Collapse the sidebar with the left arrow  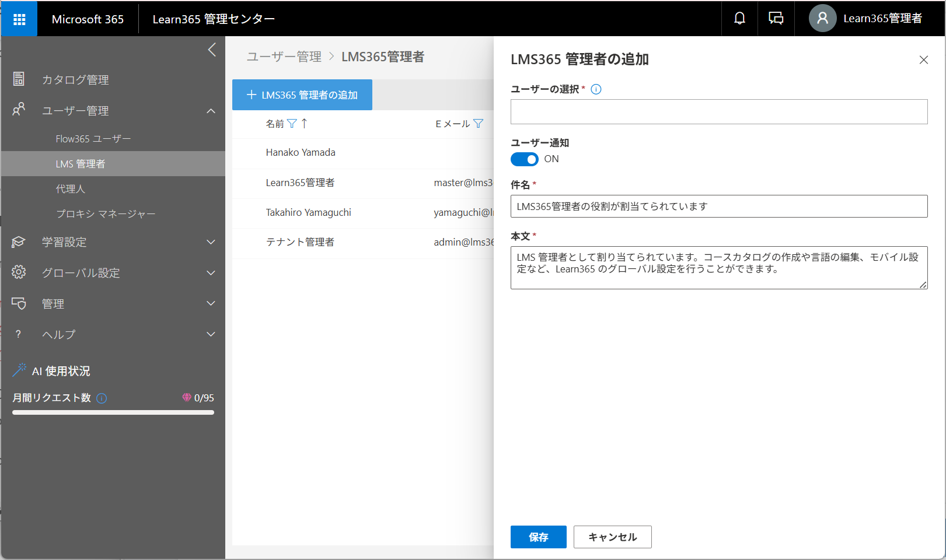212,50
